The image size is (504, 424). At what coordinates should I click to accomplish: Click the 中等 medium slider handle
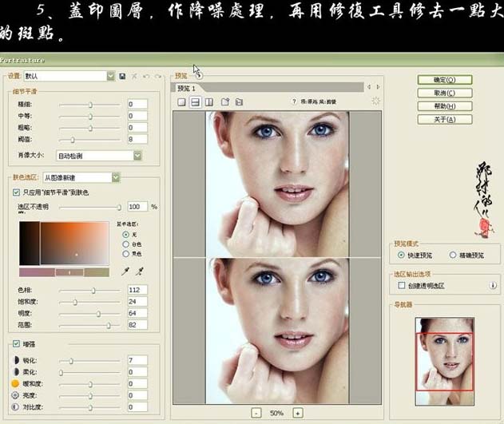click(90, 117)
